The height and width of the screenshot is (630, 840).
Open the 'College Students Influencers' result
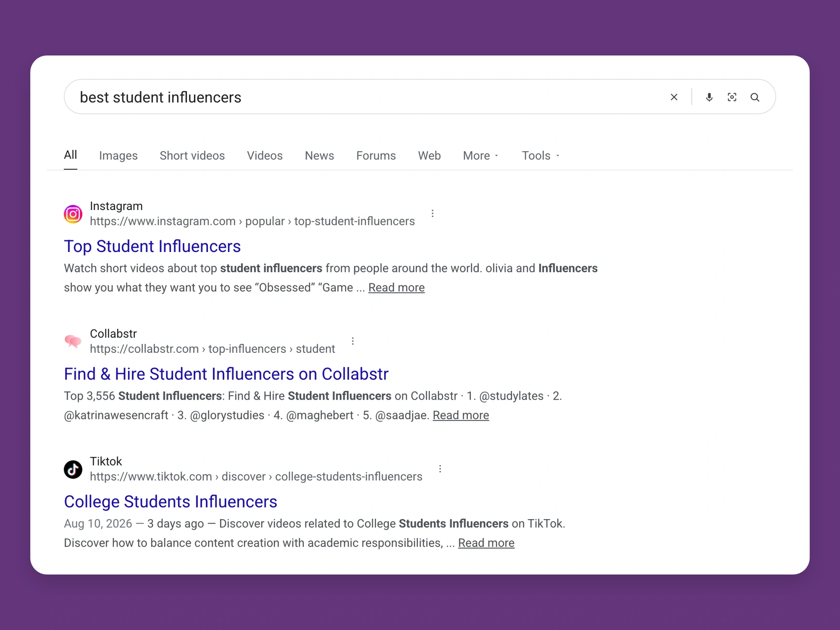[171, 501]
